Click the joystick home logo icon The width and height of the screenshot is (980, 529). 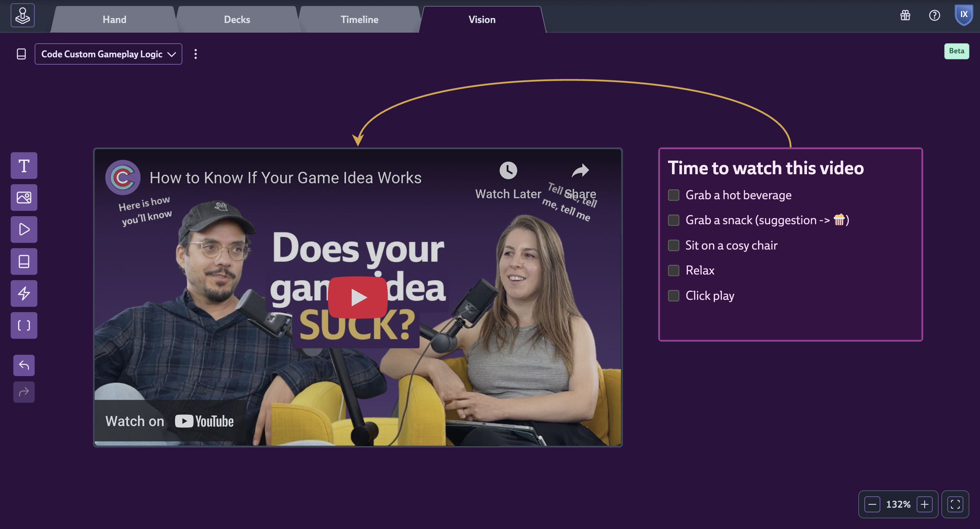tap(22, 15)
